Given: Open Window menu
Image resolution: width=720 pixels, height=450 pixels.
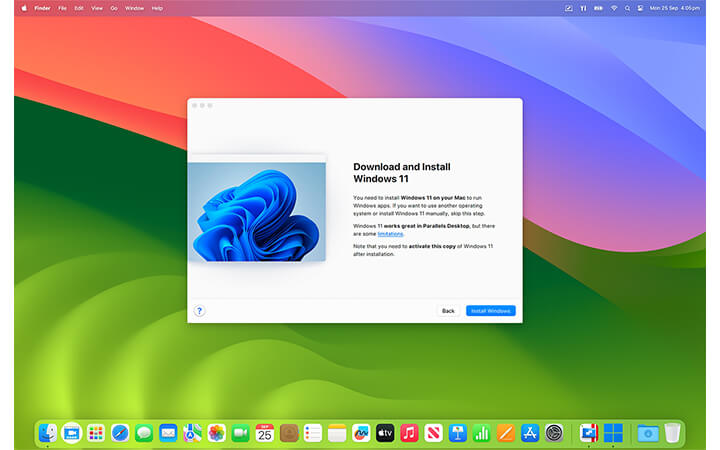Looking at the screenshot, I should [x=135, y=8].
